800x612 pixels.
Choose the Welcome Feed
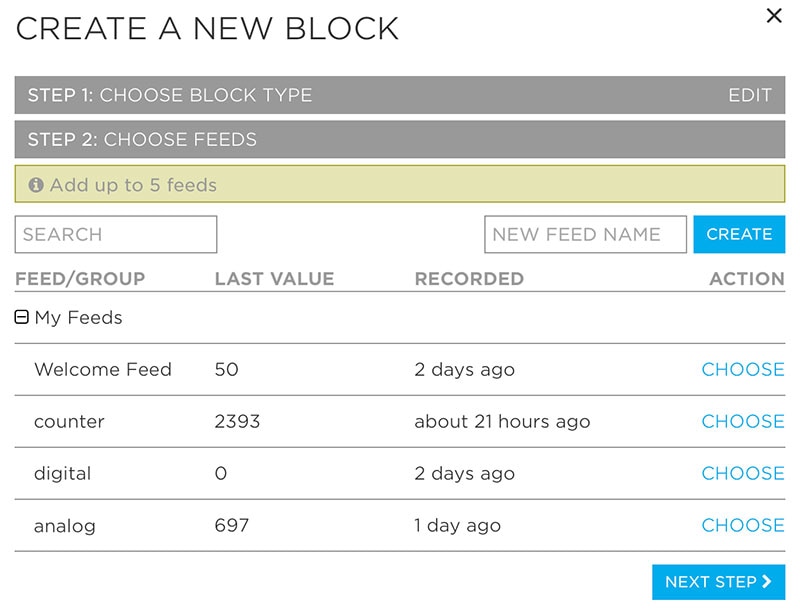pos(742,369)
